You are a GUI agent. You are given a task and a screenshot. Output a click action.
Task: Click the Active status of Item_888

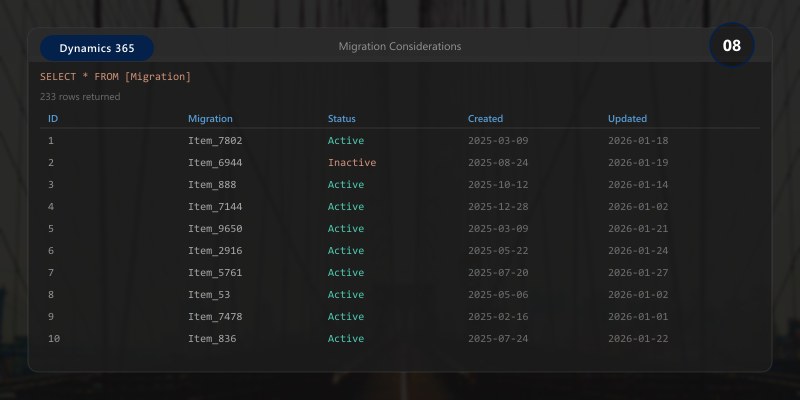tap(346, 184)
